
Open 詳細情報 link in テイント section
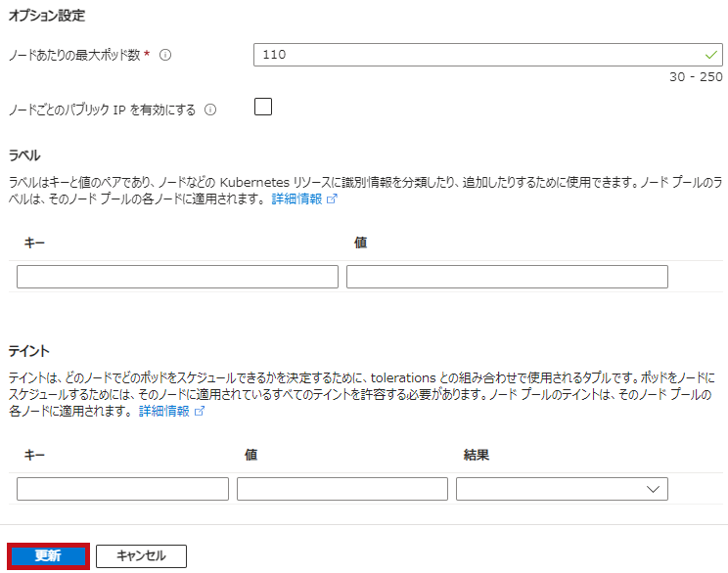tap(163, 411)
